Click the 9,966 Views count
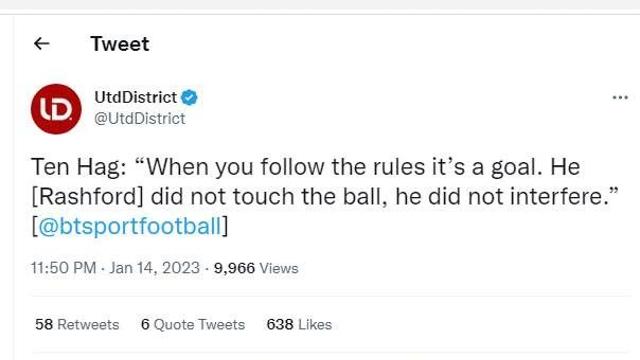This screenshot has height=360, width=640. [x=256, y=268]
